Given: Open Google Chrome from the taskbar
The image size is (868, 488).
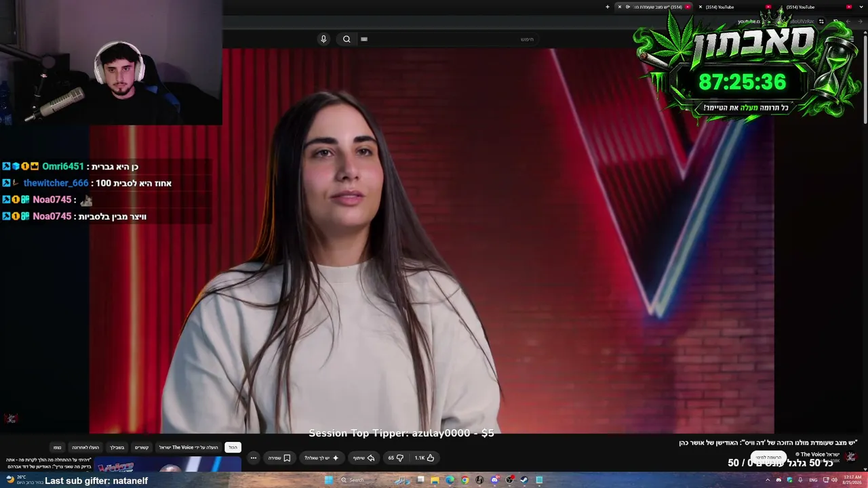Looking at the screenshot, I should tap(465, 480).
